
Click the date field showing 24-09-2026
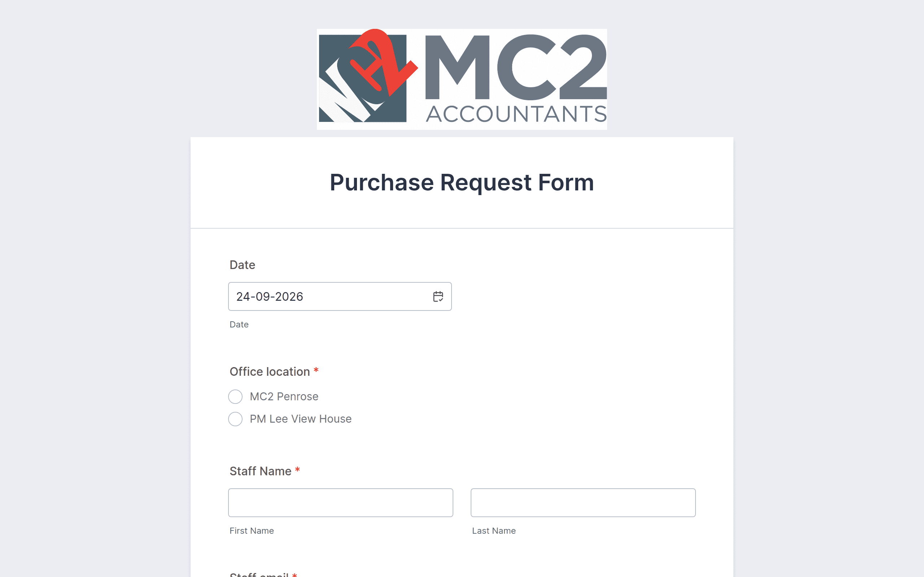coord(340,296)
